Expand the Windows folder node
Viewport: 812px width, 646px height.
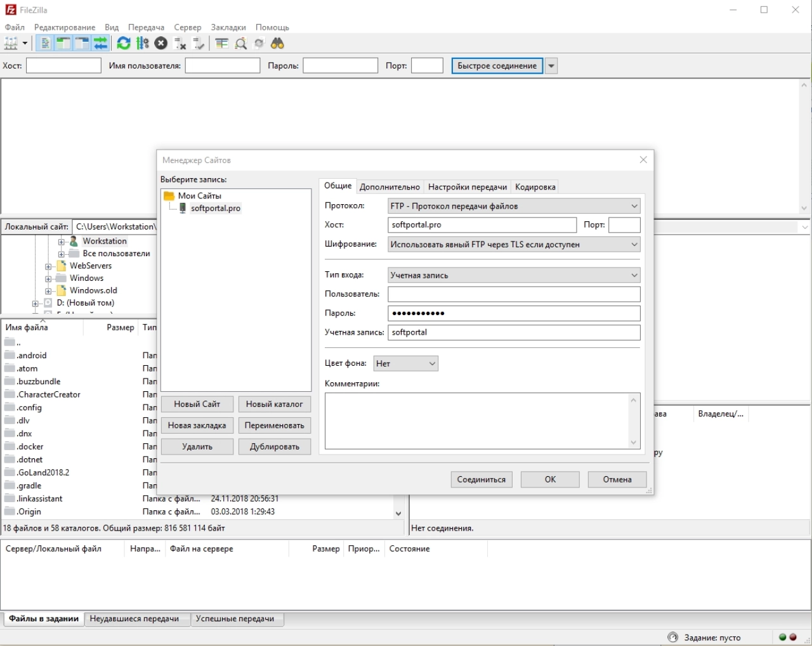point(48,278)
